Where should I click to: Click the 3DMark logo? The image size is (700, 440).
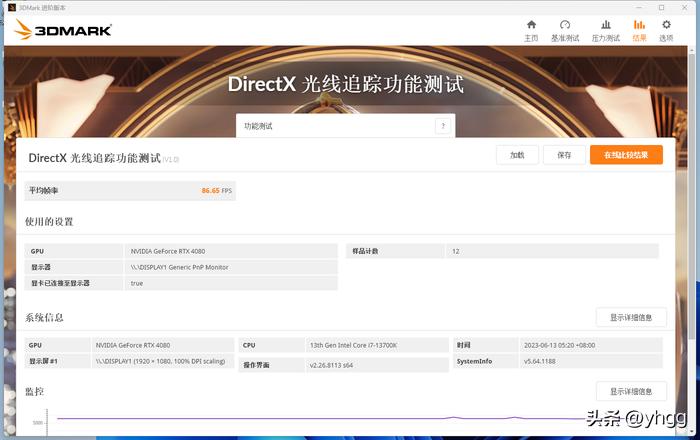pos(63,30)
